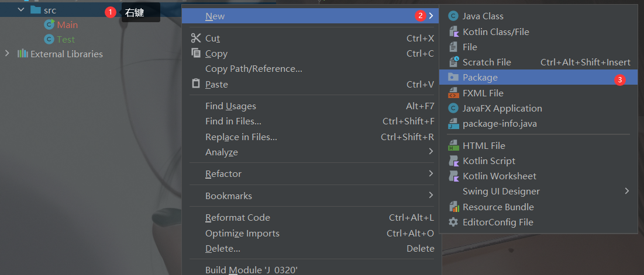This screenshot has height=275, width=644.
Task: Select Build Module 'J_0320'
Action: (311, 269)
